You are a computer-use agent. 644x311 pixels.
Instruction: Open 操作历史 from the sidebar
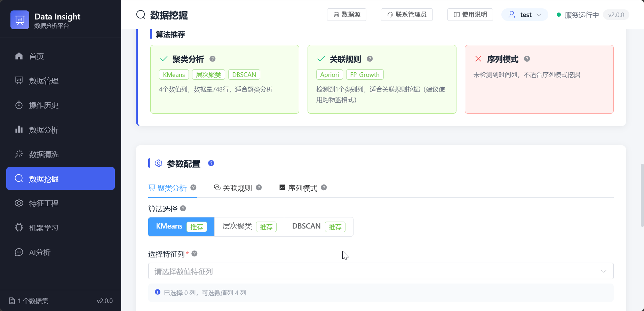[x=61, y=105]
